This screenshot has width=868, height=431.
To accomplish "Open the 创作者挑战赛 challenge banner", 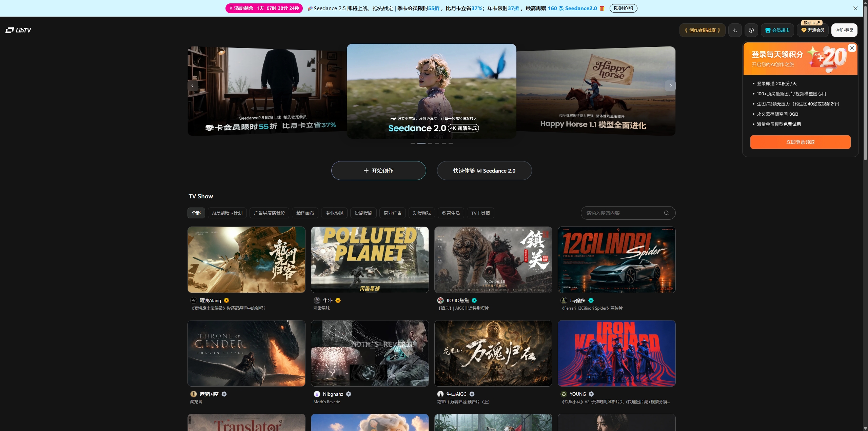I will [703, 30].
